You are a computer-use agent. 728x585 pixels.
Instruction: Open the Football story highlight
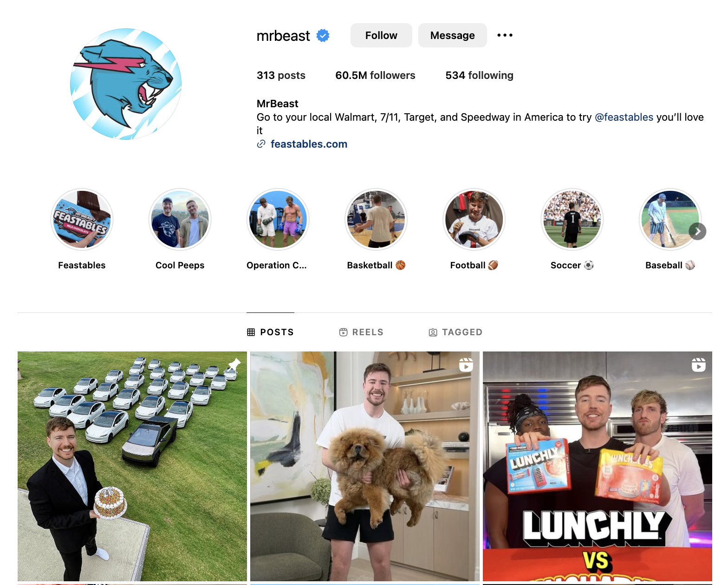(474, 220)
